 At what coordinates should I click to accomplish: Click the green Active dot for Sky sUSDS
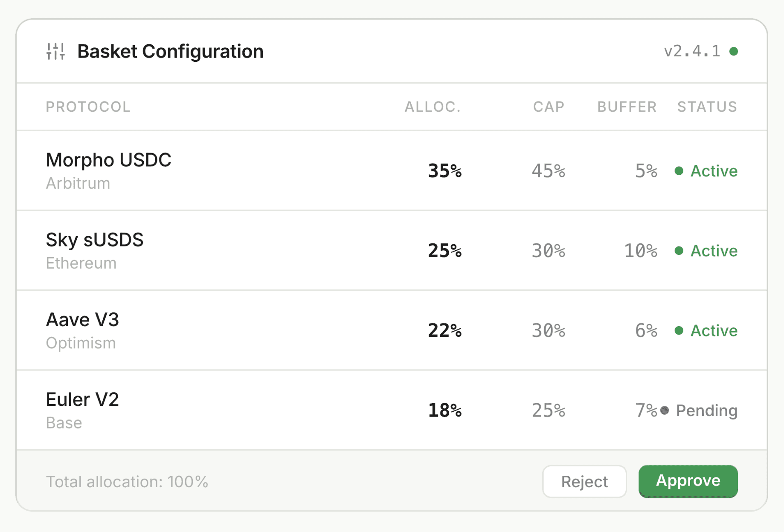pos(679,251)
